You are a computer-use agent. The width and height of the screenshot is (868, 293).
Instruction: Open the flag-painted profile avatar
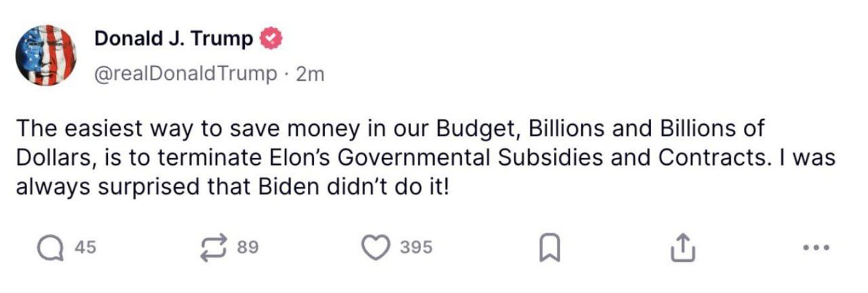tap(47, 56)
